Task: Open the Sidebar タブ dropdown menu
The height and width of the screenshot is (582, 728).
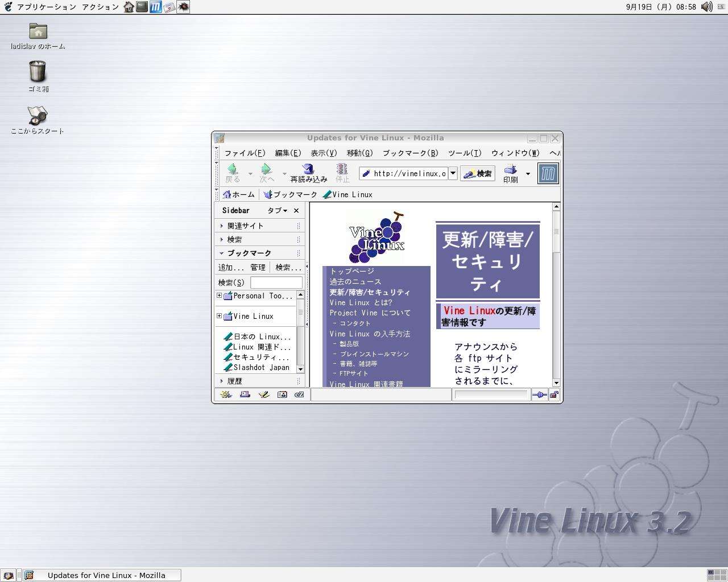Action: (277, 210)
